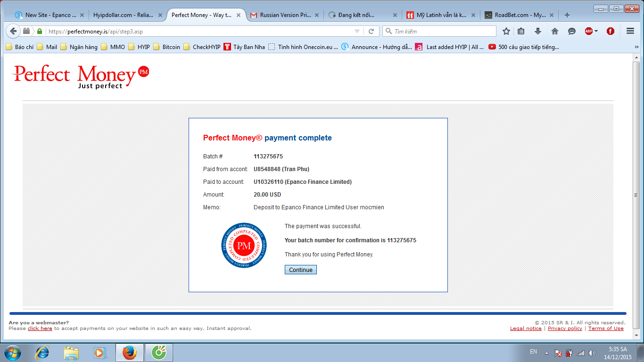
Task: Click the page scrollbar down arrow
Action: click(636, 335)
